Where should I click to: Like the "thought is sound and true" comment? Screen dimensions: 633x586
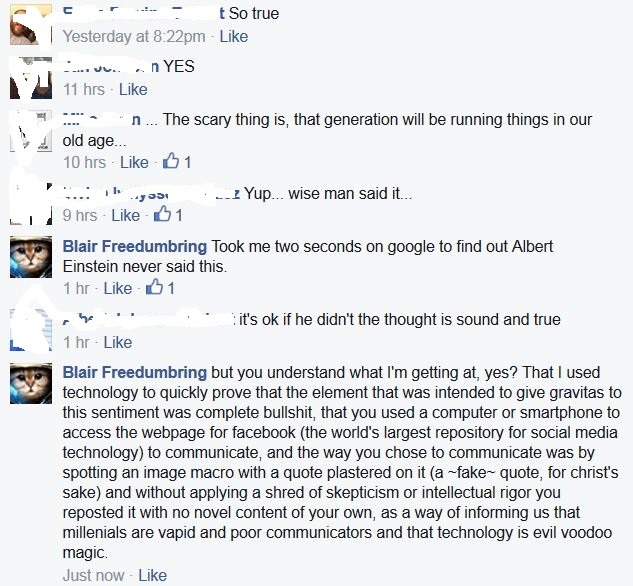tap(117, 342)
